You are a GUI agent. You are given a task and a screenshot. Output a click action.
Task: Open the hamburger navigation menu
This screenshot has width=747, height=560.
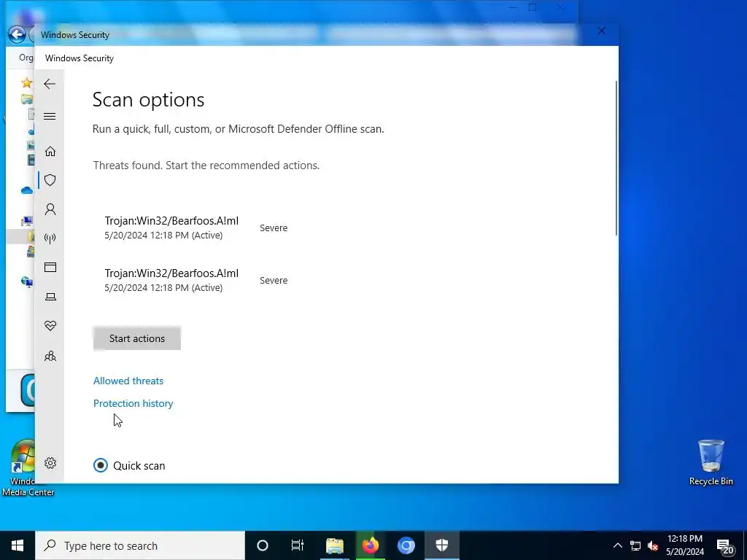(50, 116)
